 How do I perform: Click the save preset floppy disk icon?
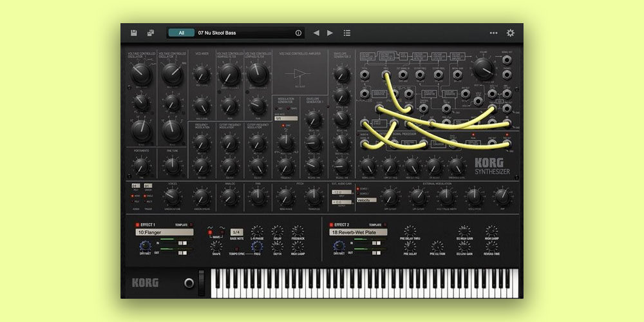tap(134, 33)
